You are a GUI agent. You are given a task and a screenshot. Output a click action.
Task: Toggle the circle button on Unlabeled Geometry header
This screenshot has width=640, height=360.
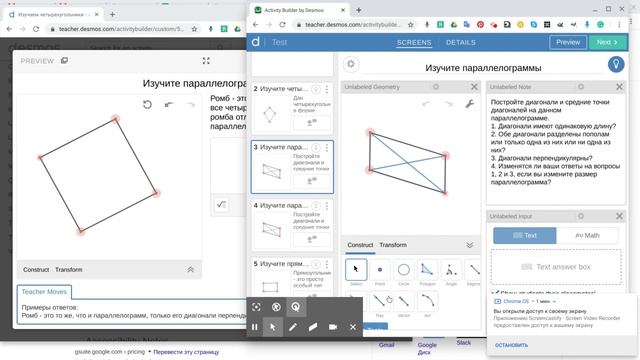pyautogui.click(x=436, y=87)
